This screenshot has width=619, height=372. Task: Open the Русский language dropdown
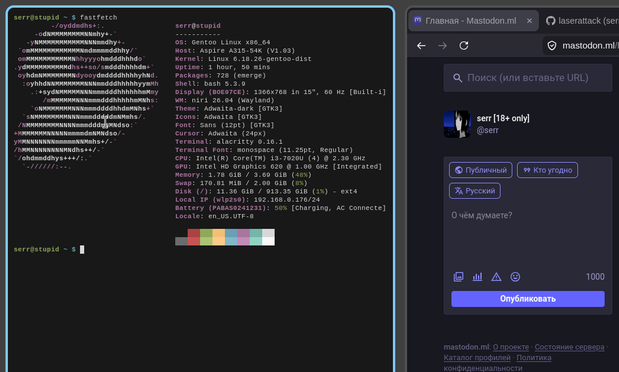(x=475, y=191)
